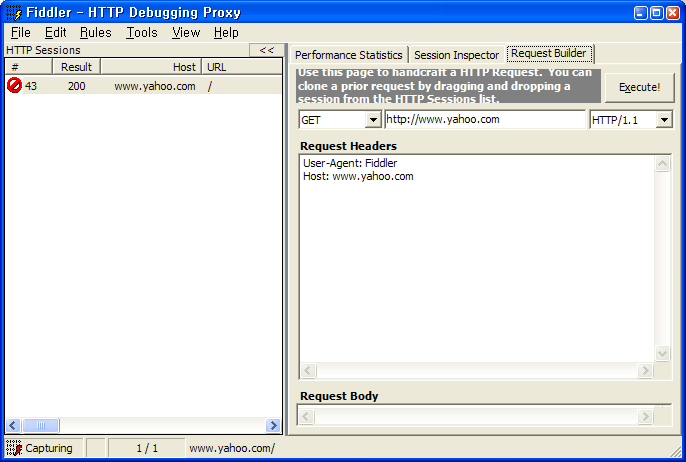Screen dimensions: 686x462
Task: Expand the HTTP/1.1 version dropdown
Action: coord(664,120)
